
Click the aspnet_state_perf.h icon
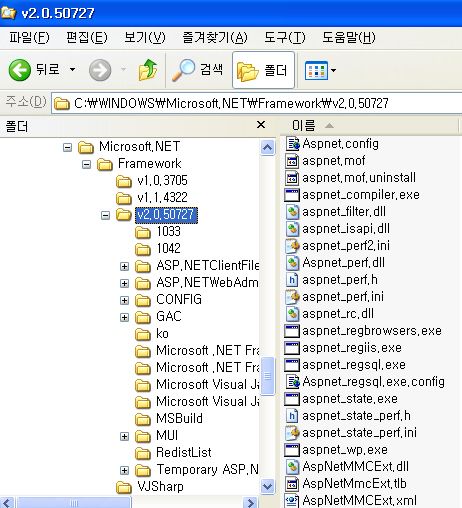point(292,416)
